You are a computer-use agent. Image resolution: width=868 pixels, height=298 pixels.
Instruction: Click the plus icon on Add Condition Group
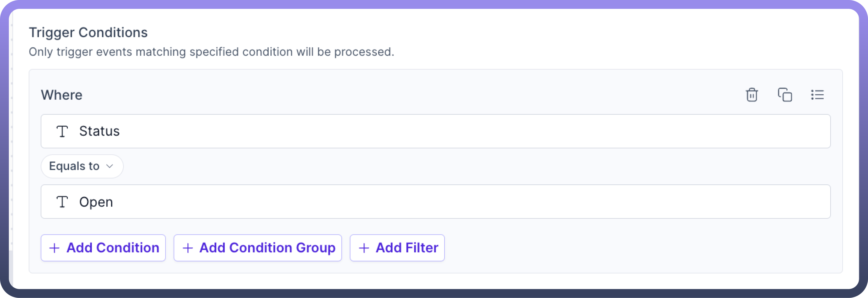click(x=188, y=248)
